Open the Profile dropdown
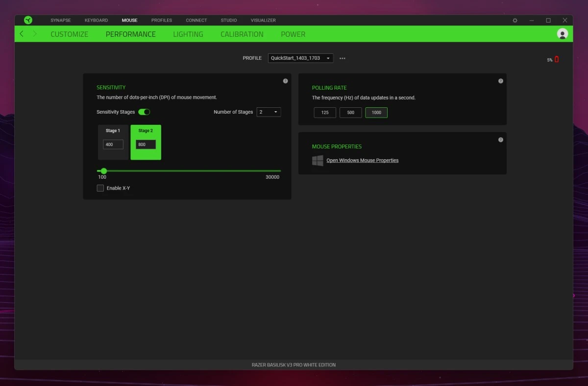 [300, 58]
